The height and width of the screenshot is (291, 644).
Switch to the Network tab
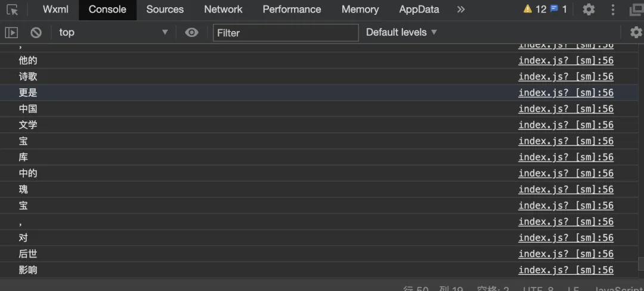click(x=223, y=10)
